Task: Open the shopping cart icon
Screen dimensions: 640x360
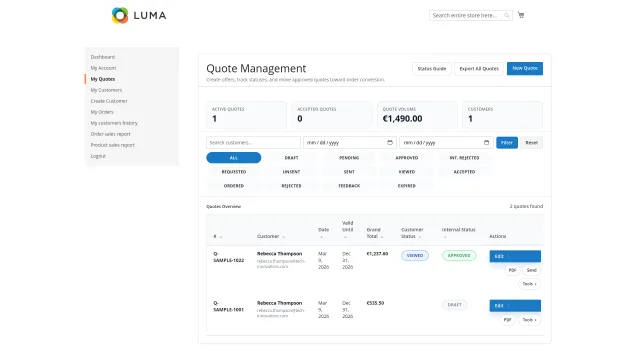Action: coord(521,15)
